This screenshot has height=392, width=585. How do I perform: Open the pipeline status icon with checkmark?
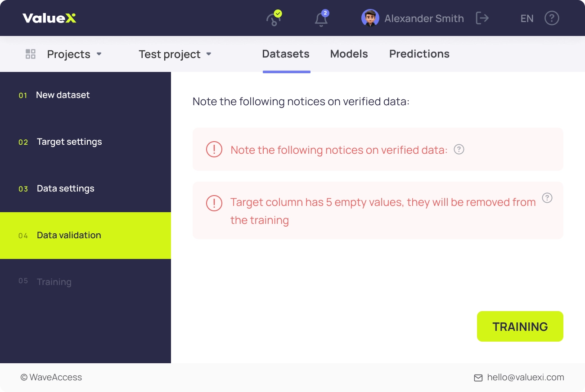[x=274, y=18]
